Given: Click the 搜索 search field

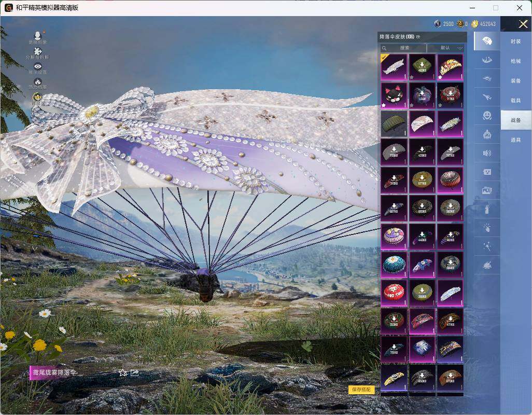Looking at the screenshot, I should coord(403,48).
